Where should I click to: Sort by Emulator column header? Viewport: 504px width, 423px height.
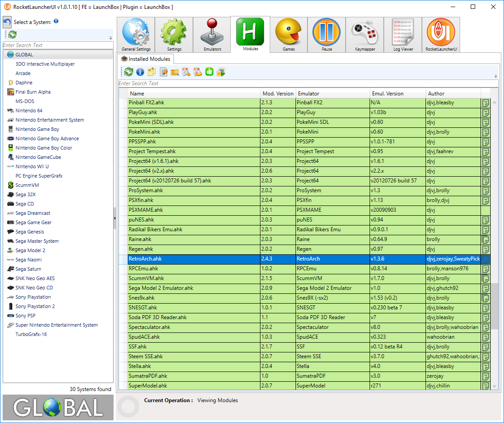pyautogui.click(x=333, y=94)
